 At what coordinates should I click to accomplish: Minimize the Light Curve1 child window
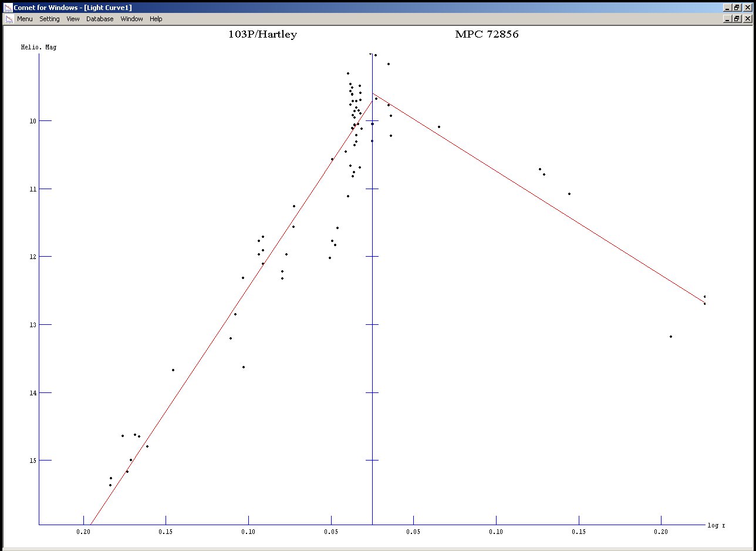728,19
